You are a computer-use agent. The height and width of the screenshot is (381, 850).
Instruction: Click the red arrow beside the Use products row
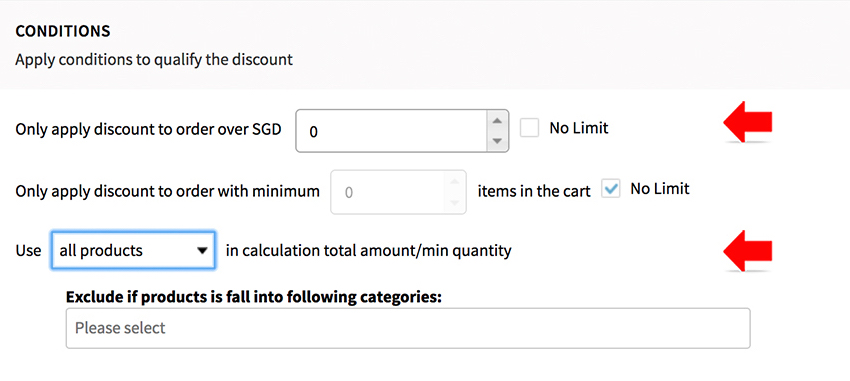click(748, 250)
